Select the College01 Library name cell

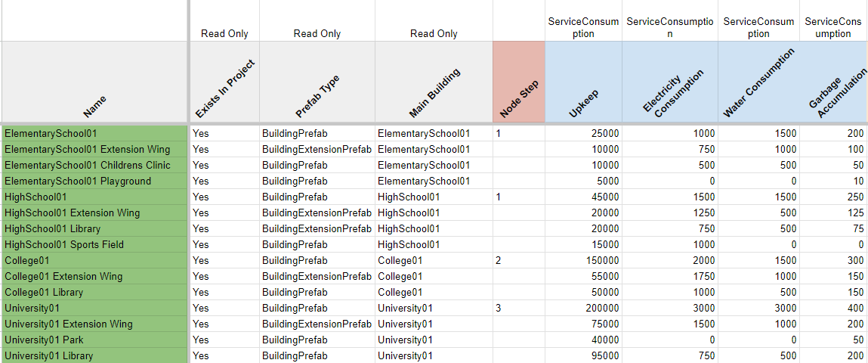point(94,292)
